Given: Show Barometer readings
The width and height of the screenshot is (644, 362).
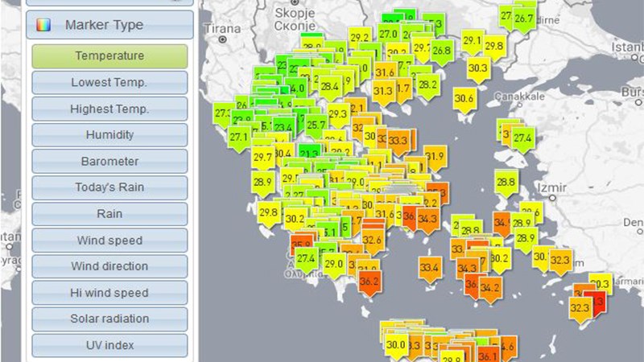Looking at the screenshot, I should tap(109, 162).
